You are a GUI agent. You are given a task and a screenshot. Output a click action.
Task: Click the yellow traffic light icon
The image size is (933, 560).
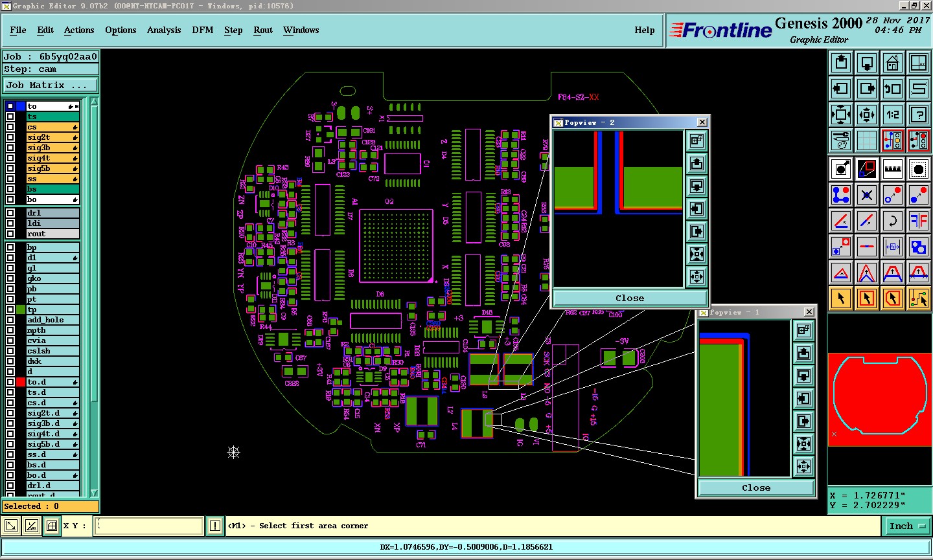(893, 140)
